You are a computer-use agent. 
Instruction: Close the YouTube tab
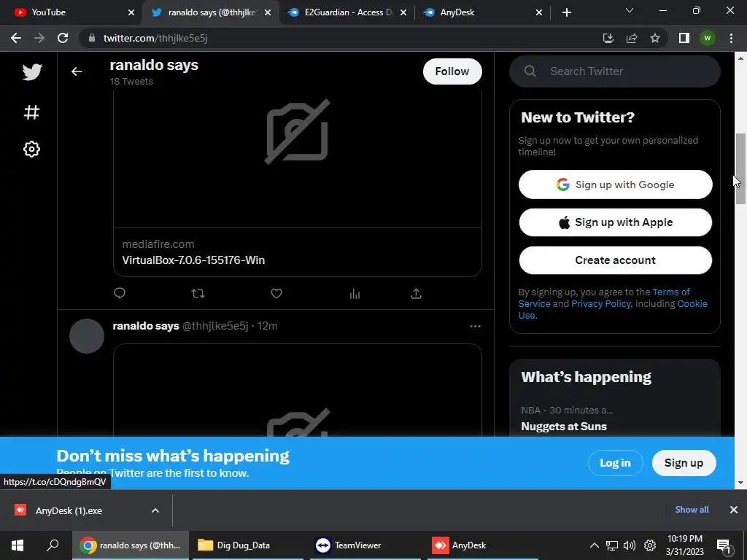pos(131,12)
